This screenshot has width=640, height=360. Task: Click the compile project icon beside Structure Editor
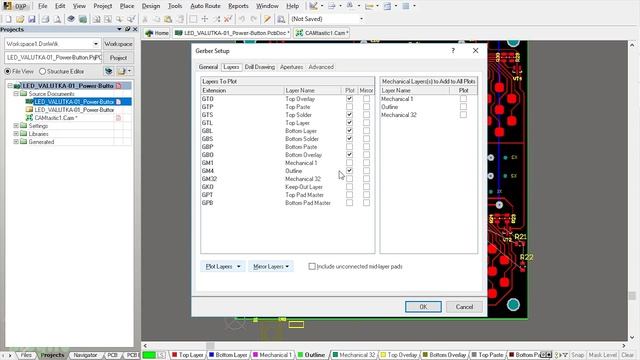pos(109,71)
